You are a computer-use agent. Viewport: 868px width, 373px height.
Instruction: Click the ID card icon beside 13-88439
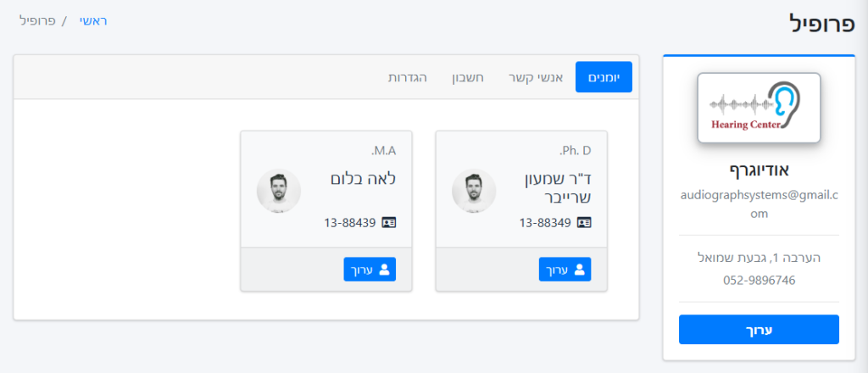pyautogui.click(x=389, y=222)
